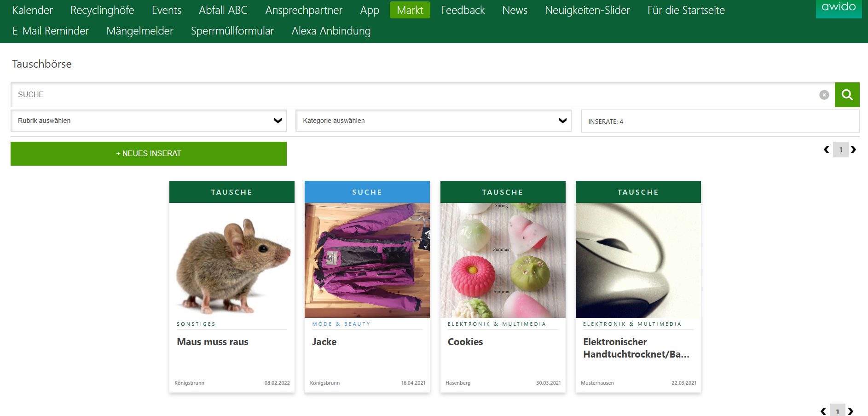Image resolution: width=868 pixels, height=416 pixels.
Task: Focus the SUCHE search input field
Action: (x=414, y=95)
